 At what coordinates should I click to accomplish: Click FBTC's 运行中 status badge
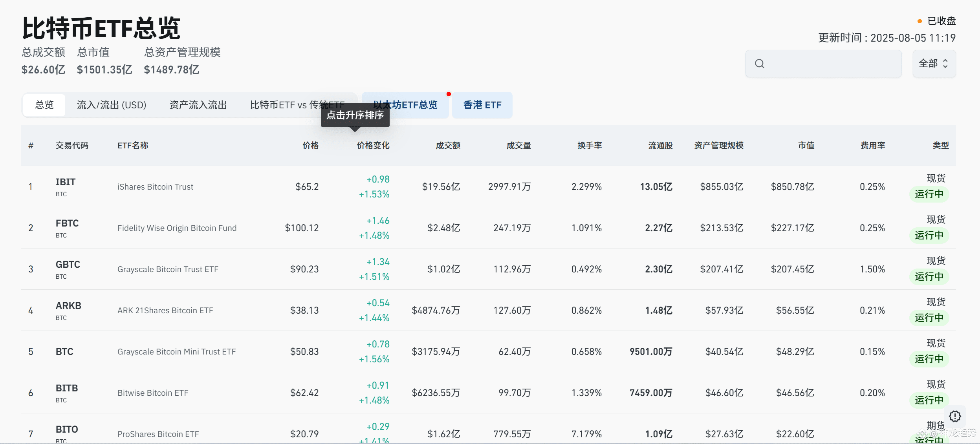point(929,236)
